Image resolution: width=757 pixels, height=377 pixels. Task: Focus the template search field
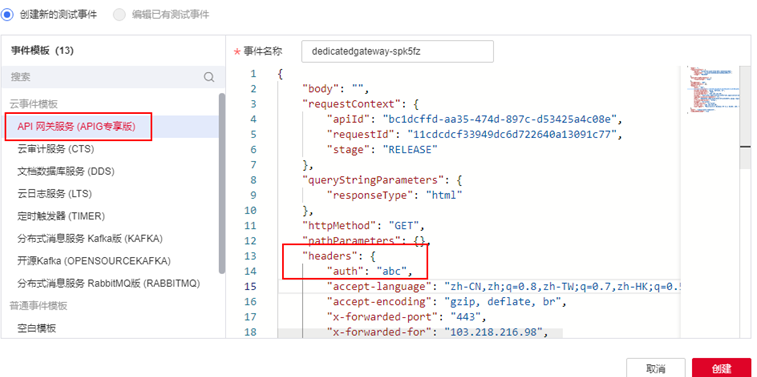(113, 77)
